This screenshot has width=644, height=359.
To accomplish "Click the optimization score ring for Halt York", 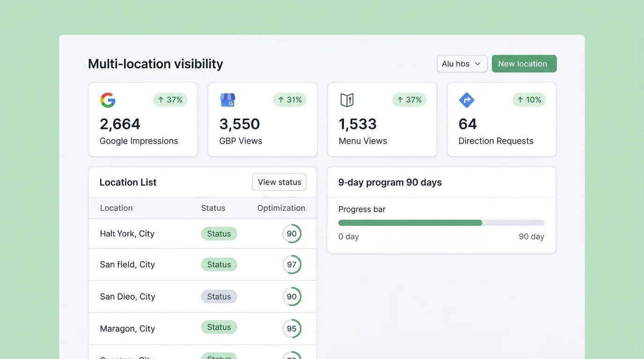I will [292, 234].
